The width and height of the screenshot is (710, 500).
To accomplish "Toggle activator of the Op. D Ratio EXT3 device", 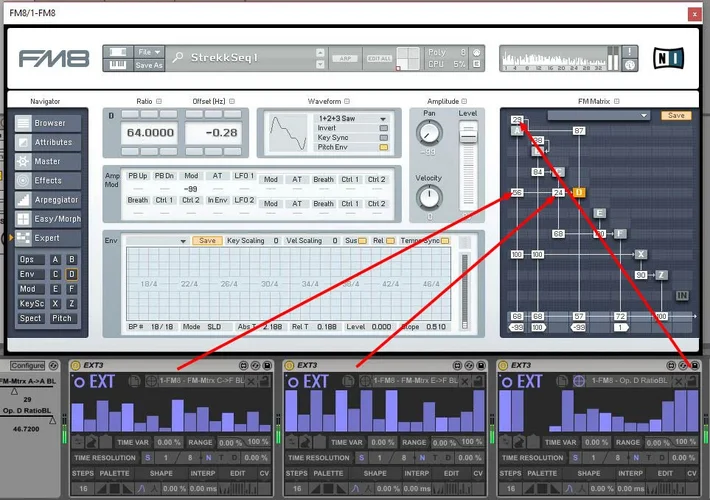I will tap(503, 365).
